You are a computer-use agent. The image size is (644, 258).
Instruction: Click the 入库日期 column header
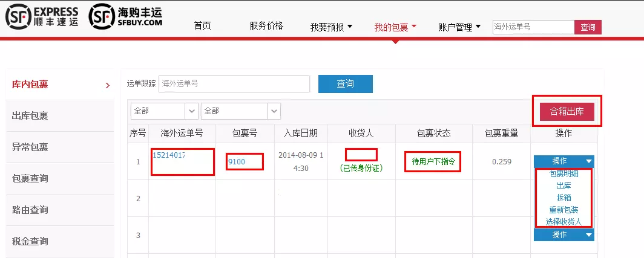pos(301,134)
